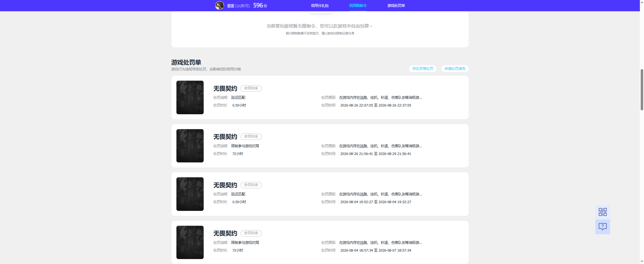Click the 蛋蛋 username in the header
This screenshot has width=644, height=264.
coord(231,6)
